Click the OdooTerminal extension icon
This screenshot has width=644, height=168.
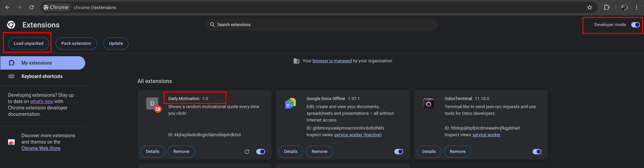pos(429,103)
